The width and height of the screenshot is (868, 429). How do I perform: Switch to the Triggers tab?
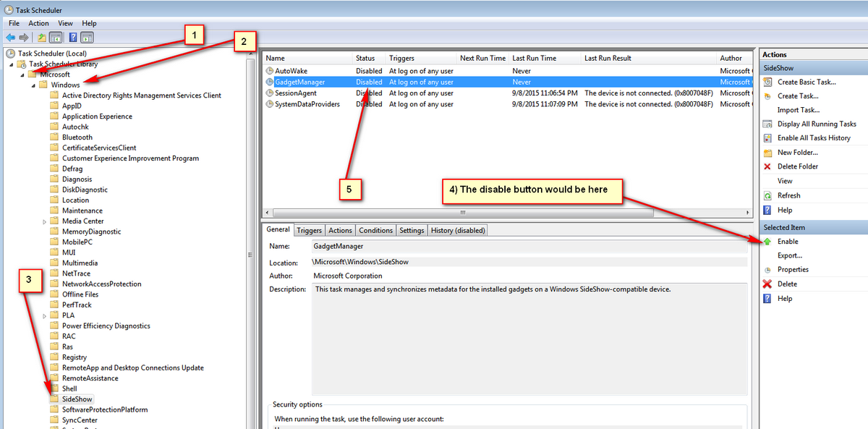[309, 229]
